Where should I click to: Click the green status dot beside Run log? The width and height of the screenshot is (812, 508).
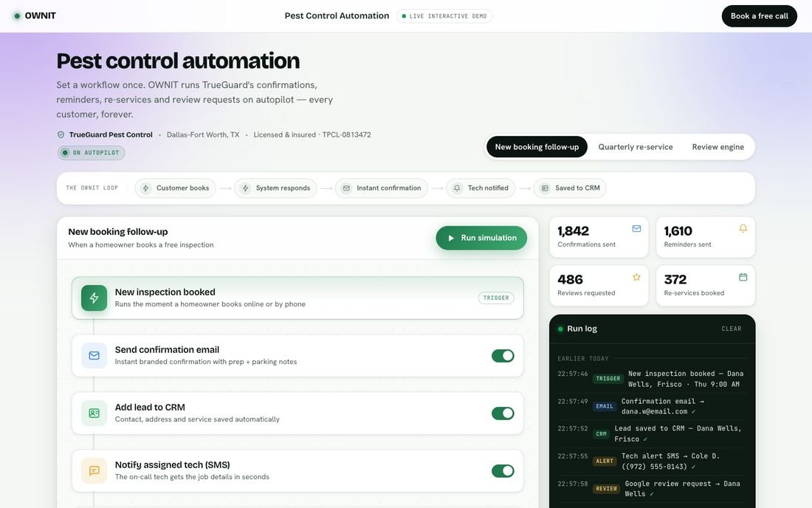560,329
